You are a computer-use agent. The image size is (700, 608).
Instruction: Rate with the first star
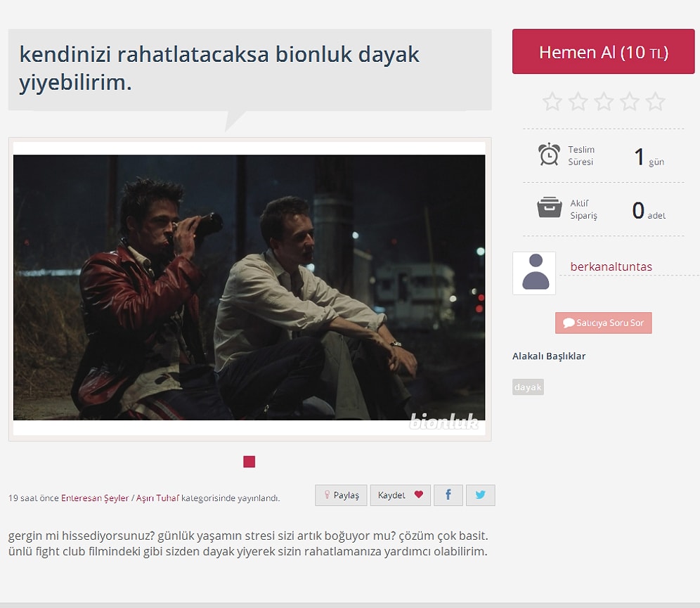pos(552,102)
